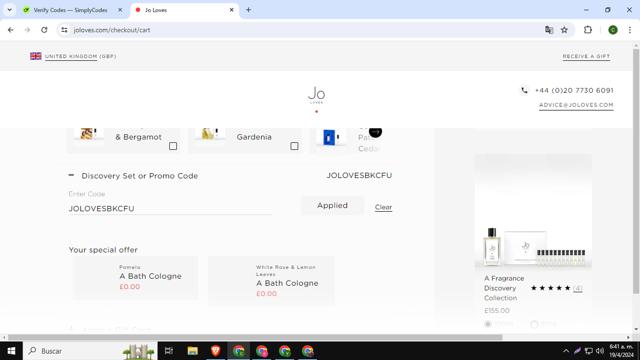Open the third Chrome taskbar icon
The height and width of the screenshot is (360, 640).
[284, 351]
